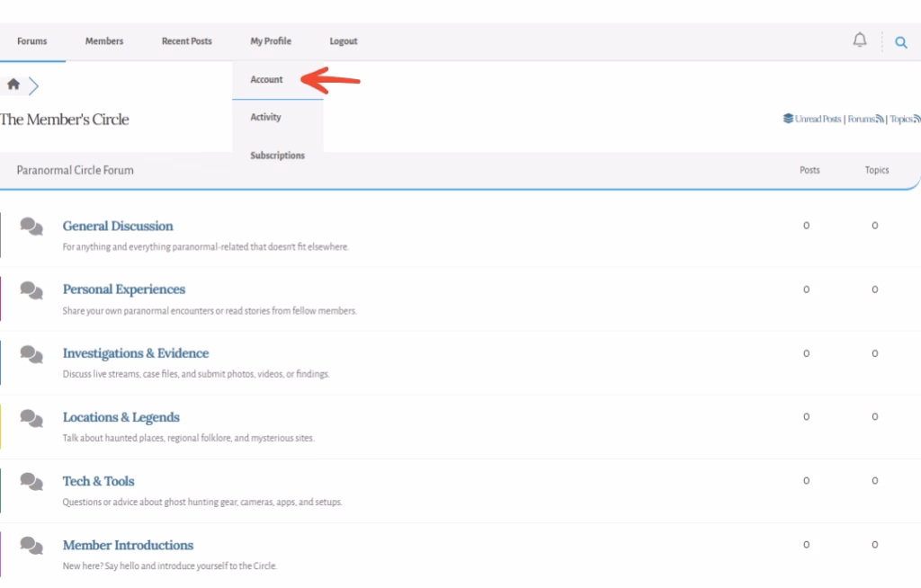Click the Paranormal Circle Forum header

click(76, 170)
